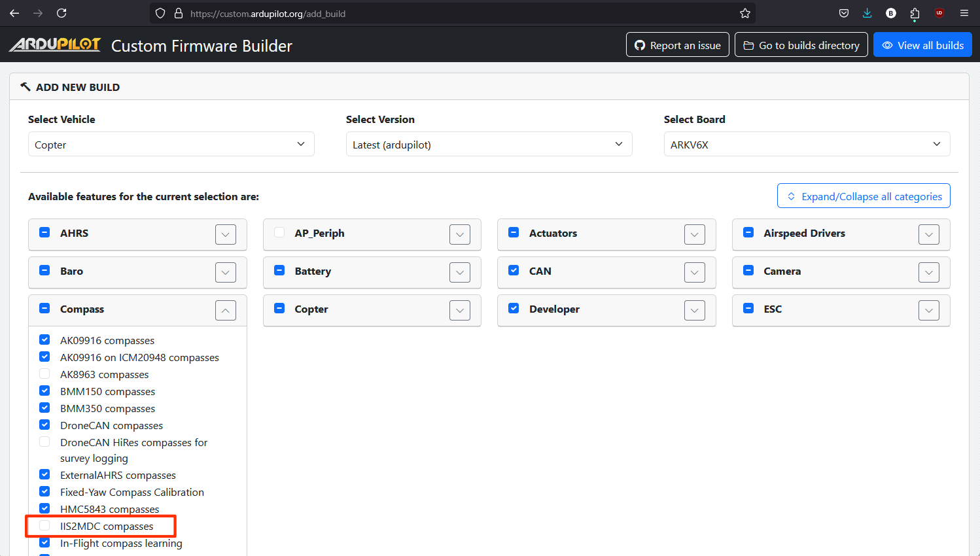This screenshot has width=980, height=556.
Task: Click the Report an issue button
Action: click(678, 45)
